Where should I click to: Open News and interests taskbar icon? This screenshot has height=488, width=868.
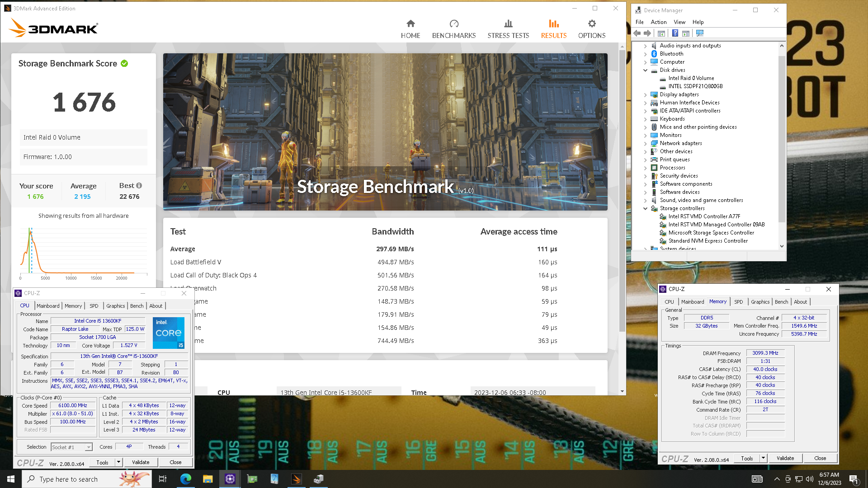tap(757, 479)
